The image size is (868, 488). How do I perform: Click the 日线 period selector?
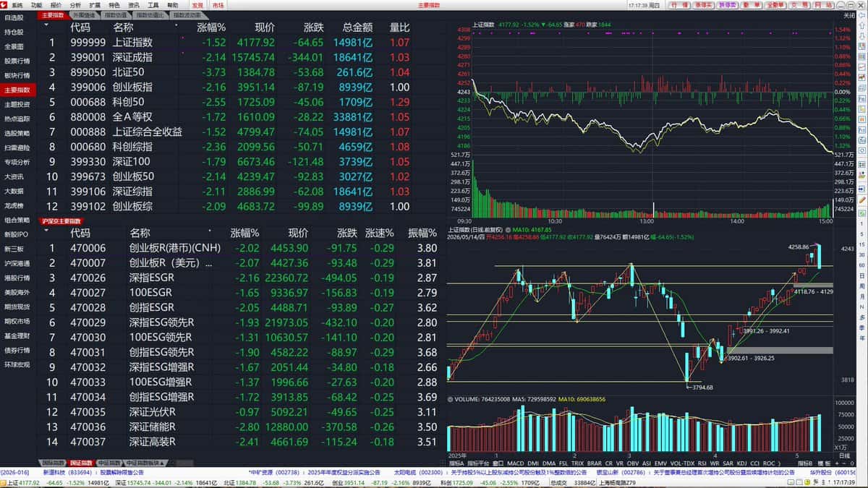[844, 456]
